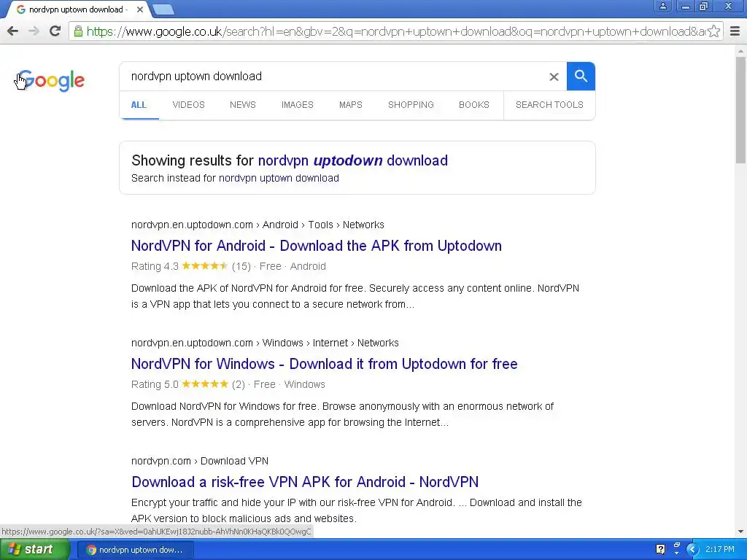The width and height of the screenshot is (747, 560).
Task: Click the network connection tray icon
Action: tap(677, 548)
